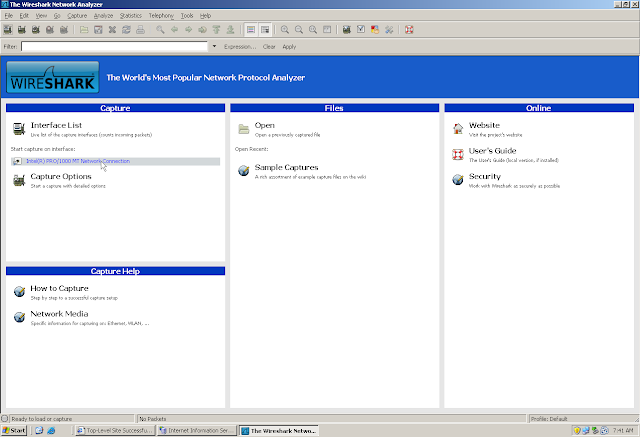Click the Go to packet icon

(202, 30)
